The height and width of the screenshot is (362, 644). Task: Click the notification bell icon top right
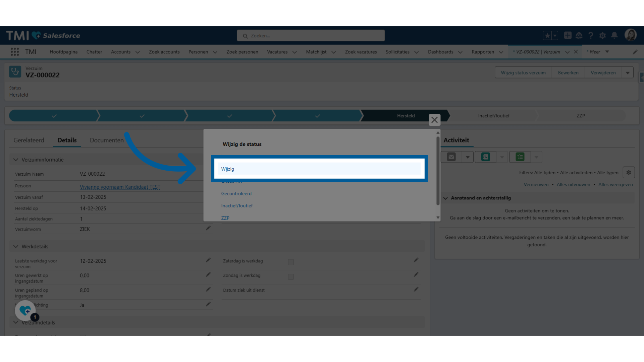(x=614, y=35)
